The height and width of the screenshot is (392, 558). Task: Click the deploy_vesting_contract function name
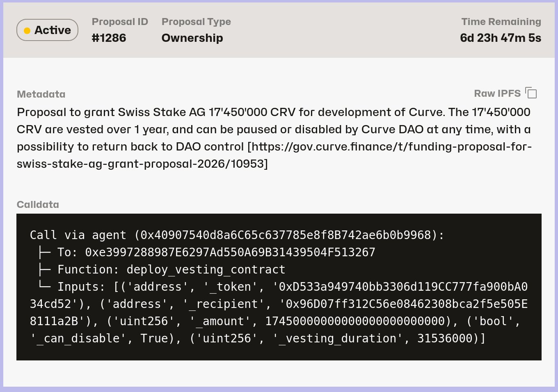[x=205, y=269]
